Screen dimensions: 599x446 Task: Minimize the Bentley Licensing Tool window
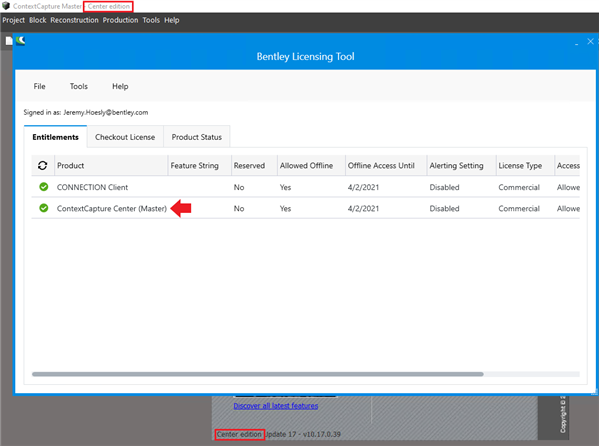[x=576, y=43]
